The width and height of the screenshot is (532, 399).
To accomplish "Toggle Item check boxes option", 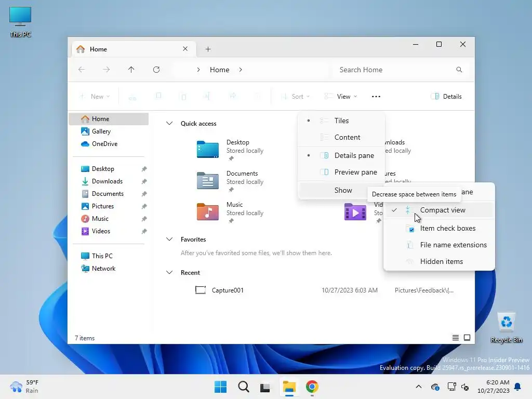I will point(439,229).
